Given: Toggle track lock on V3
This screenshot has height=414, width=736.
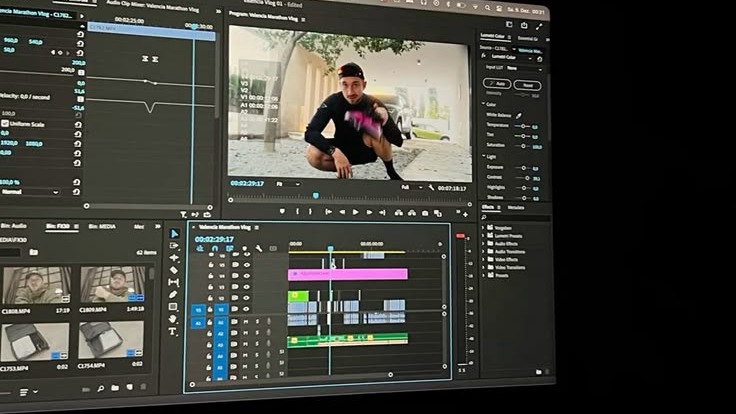Looking at the screenshot, I should 210,287.
